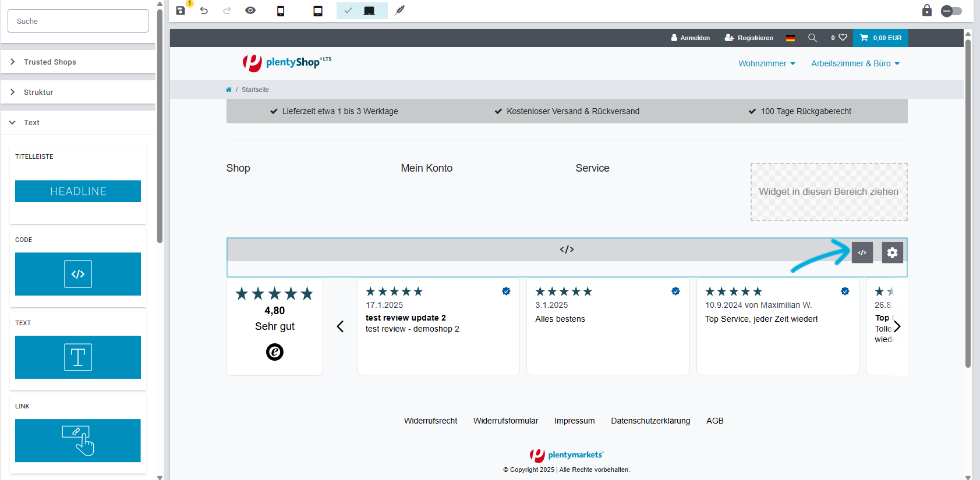Open the Arbeitszimmer & Büro dropdown
Screen dimensions: 980x480
point(855,63)
